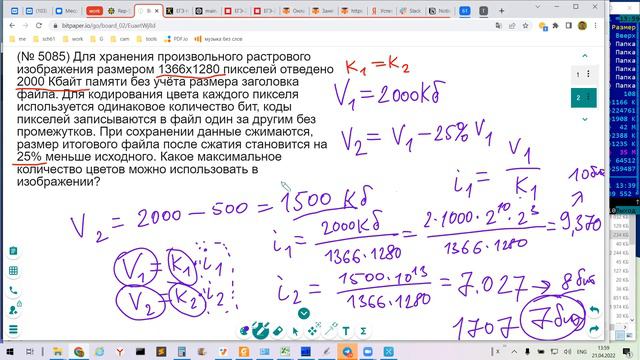Open the taskbar clock showing 13:59
The image size is (640, 360).
603,351
